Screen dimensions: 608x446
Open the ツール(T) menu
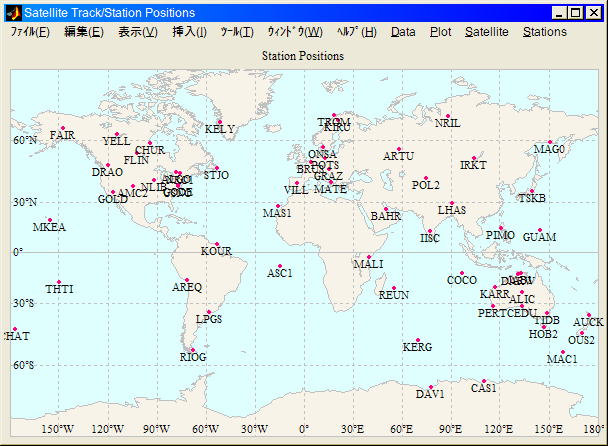coord(237,32)
